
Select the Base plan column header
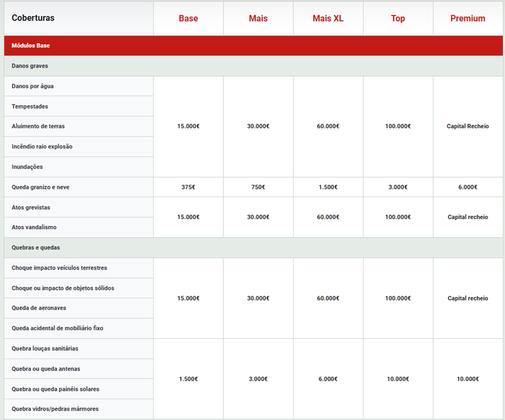pyautogui.click(x=188, y=18)
